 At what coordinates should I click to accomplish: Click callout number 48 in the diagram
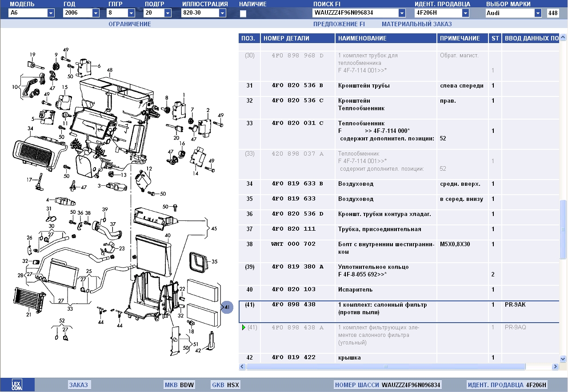tap(109, 70)
